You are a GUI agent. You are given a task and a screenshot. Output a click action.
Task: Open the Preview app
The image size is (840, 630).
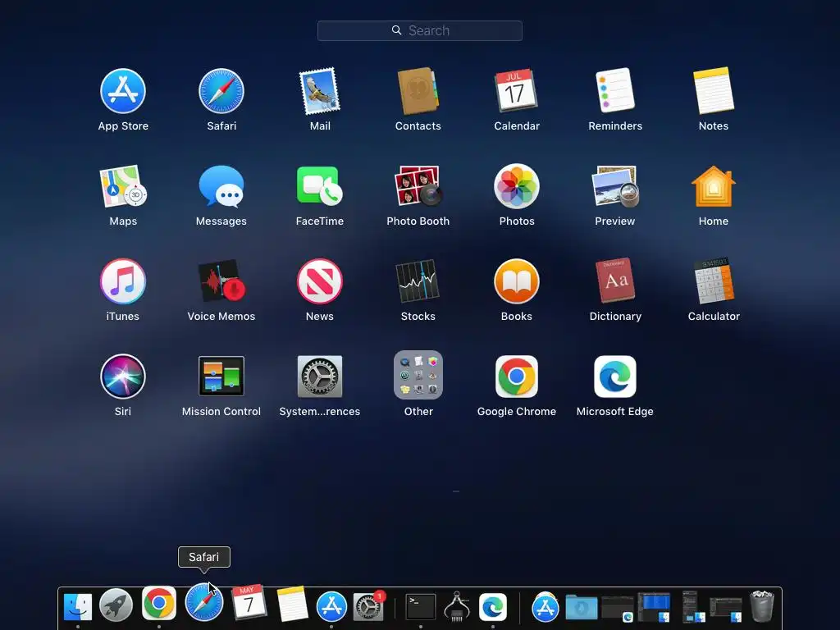coord(615,186)
